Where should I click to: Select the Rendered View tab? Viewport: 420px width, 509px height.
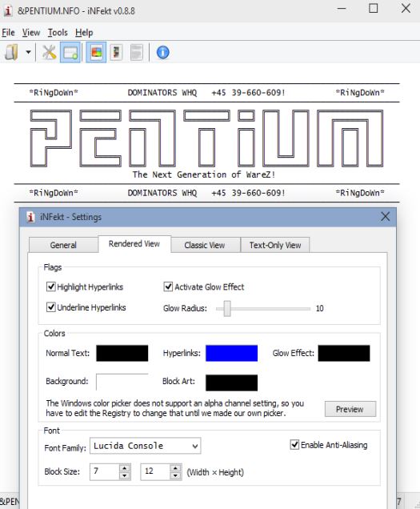[x=134, y=244]
